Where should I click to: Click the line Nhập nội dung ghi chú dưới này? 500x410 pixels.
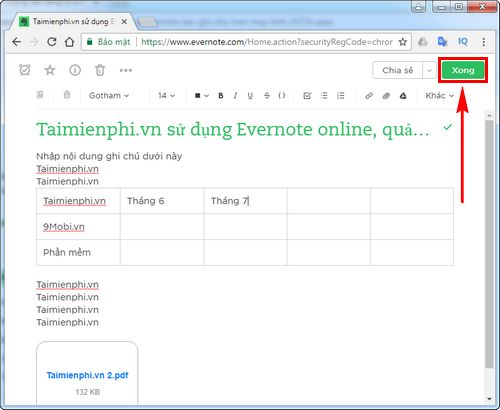[109, 156]
